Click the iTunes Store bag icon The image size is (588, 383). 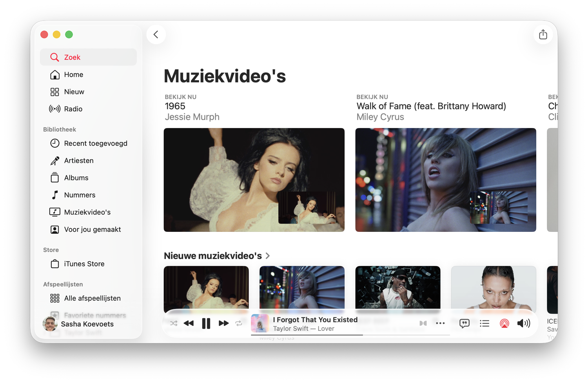point(54,264)
